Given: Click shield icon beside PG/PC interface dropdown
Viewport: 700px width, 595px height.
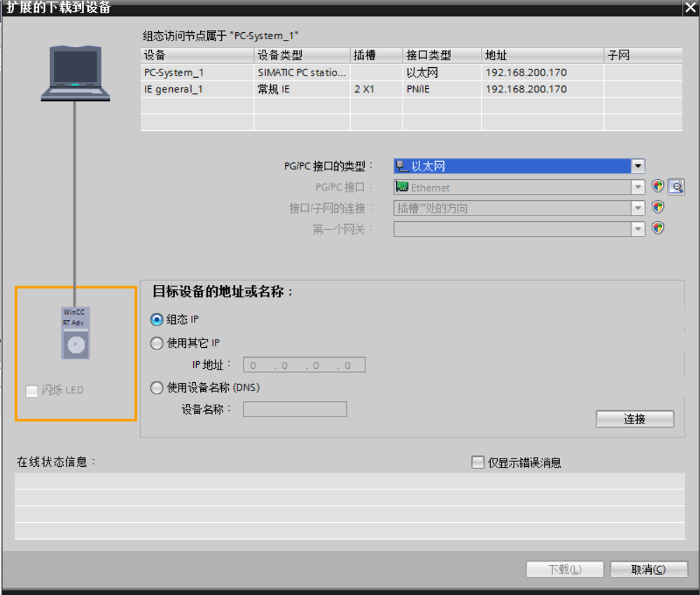Looking at the screenshot, I should (657, 187).
